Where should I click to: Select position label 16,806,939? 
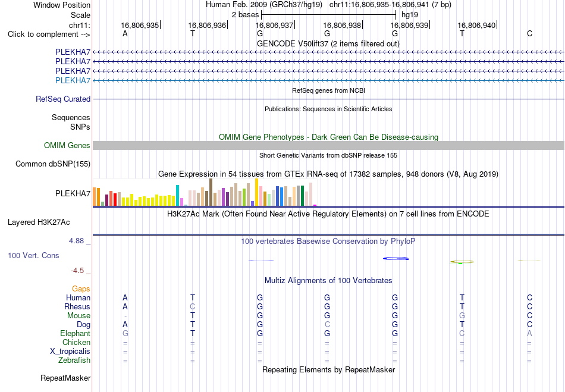(409, 25)
